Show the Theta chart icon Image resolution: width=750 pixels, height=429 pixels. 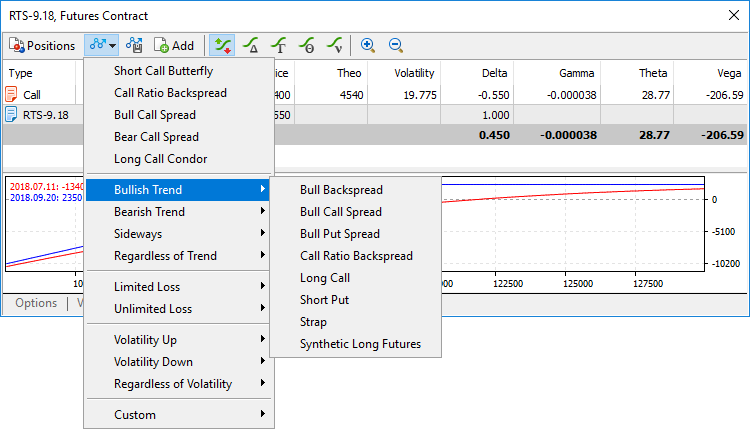[x=307, y=45]
